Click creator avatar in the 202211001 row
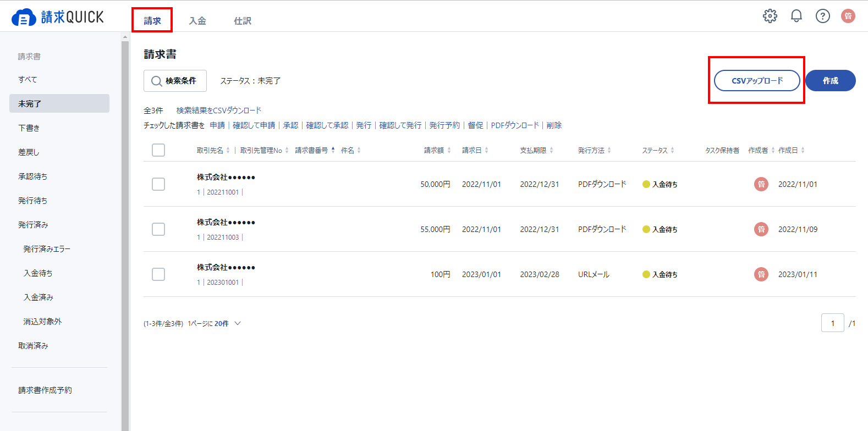The width and height of the screenshot is (868, 431). pyautogui.click(x=761, y=184)
